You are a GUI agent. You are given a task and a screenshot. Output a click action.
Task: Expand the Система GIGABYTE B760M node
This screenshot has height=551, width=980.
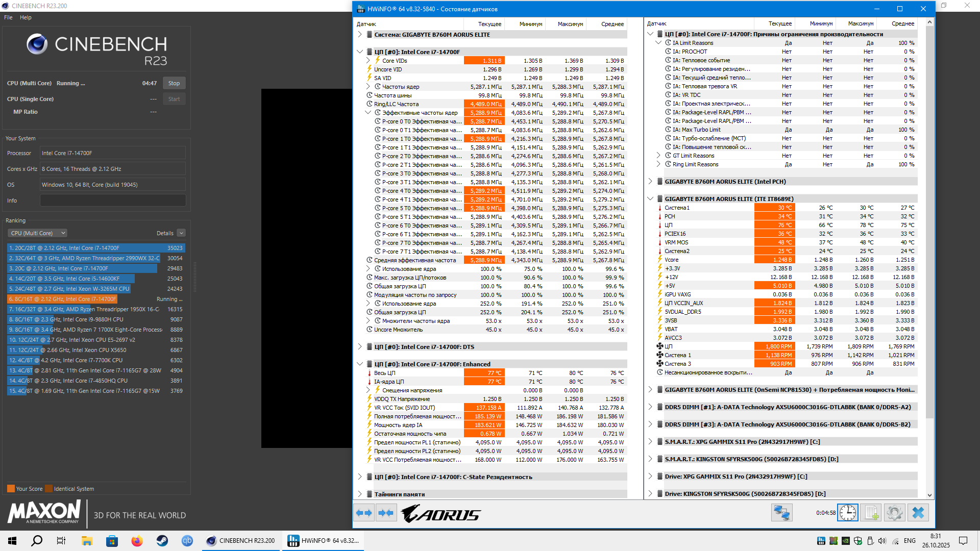(x=360, y=35)
